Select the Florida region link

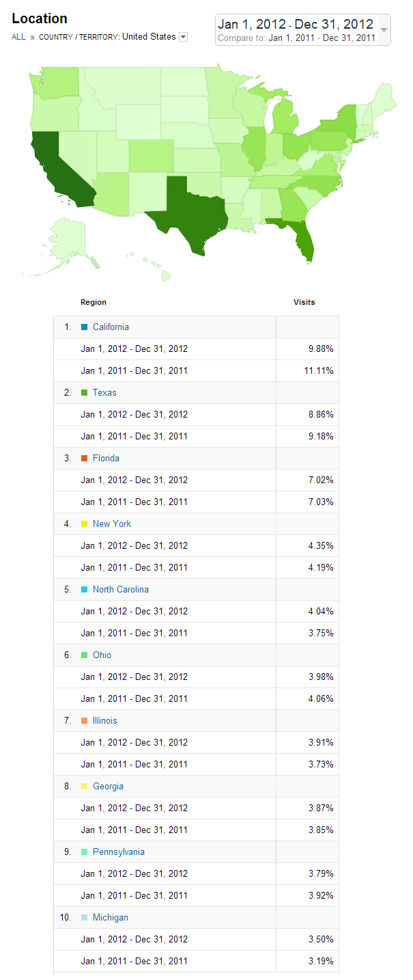pyautogui.click(x=106, y=459)
